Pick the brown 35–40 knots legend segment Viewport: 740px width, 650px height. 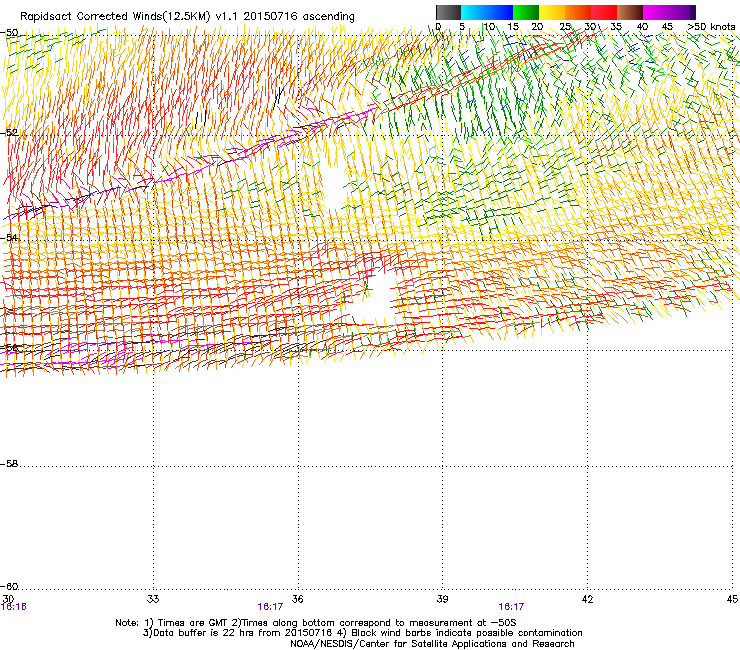[x=630, y=12]
